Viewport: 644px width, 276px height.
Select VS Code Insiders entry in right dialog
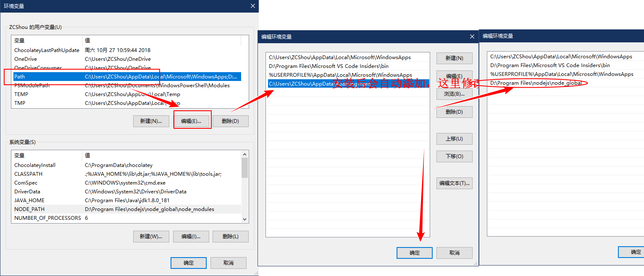566,65
